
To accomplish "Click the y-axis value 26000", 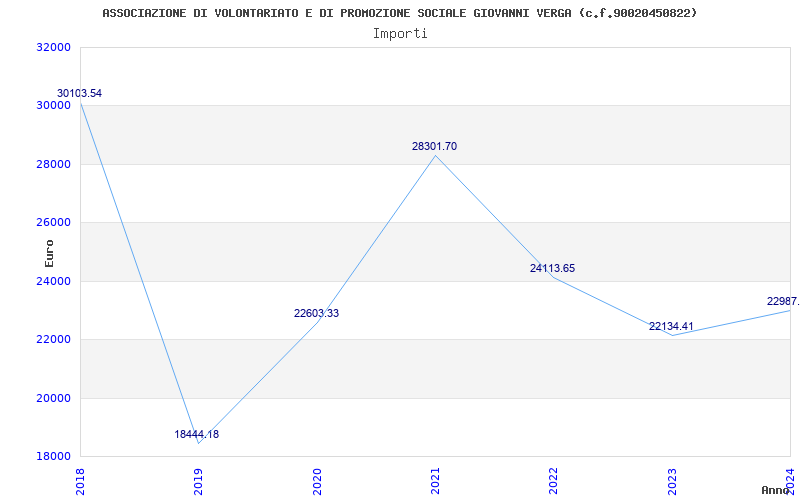I will (53, 222).
